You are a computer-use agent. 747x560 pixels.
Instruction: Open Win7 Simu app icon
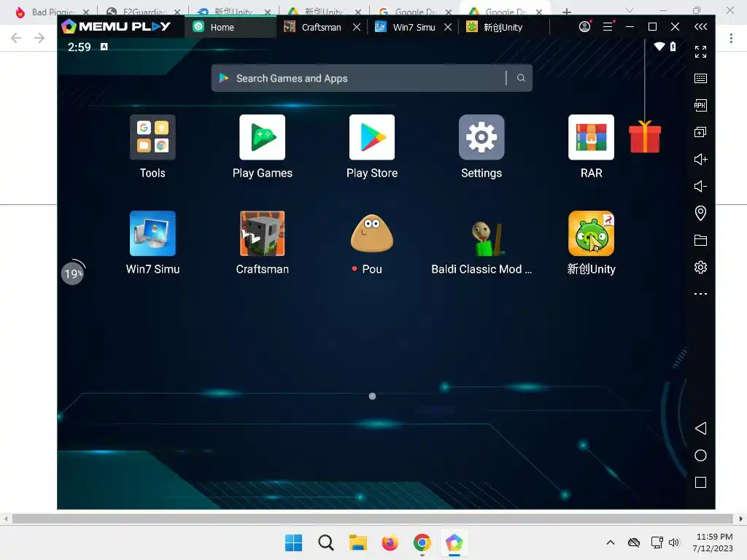click(x=152, y=233)
